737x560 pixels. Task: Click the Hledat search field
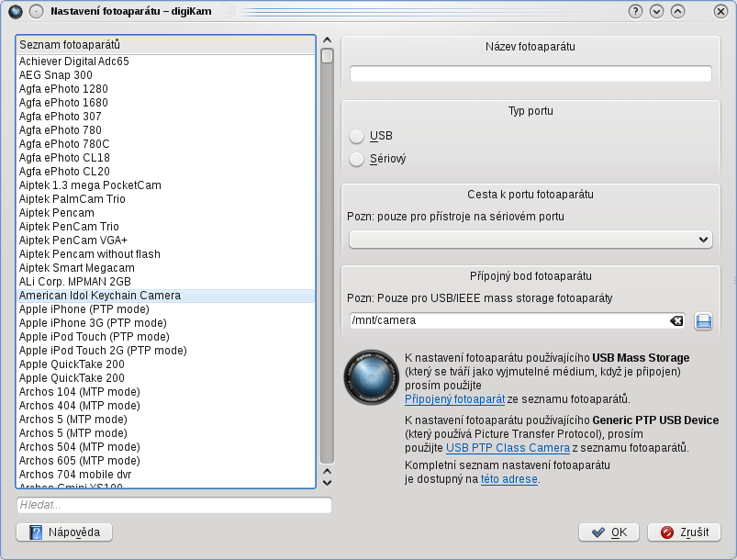(x=173, y=505)
